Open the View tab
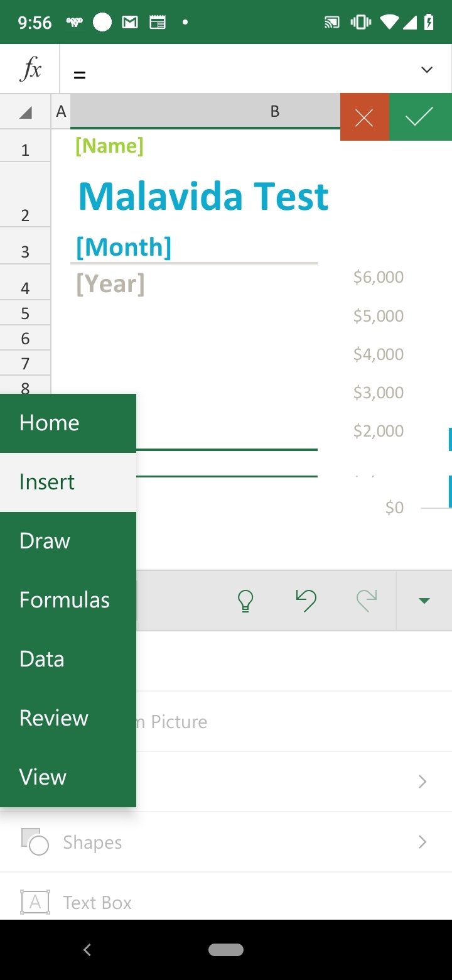The height and width of the screenshot is (980, 452). pyautogui.click(x=68, y=777)
